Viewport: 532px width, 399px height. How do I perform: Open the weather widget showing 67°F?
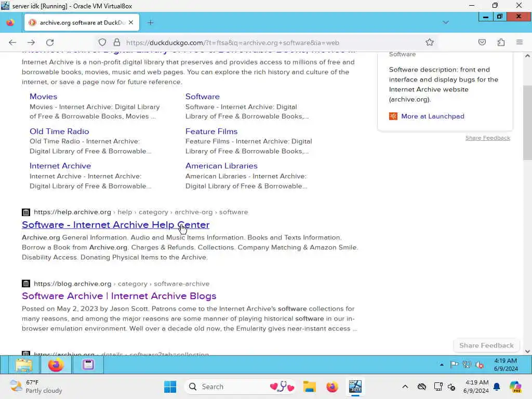(36, 387)
